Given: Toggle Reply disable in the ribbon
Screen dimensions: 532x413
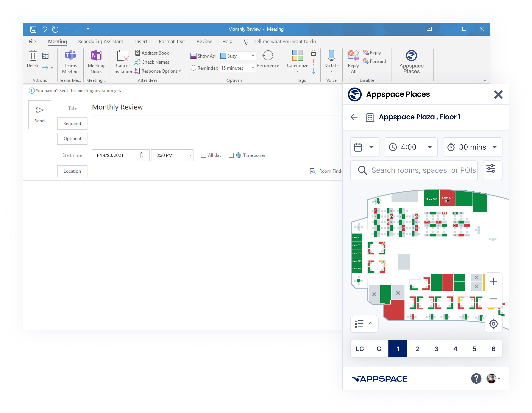Looking at the screenshot, I should (x=372, y=52).
